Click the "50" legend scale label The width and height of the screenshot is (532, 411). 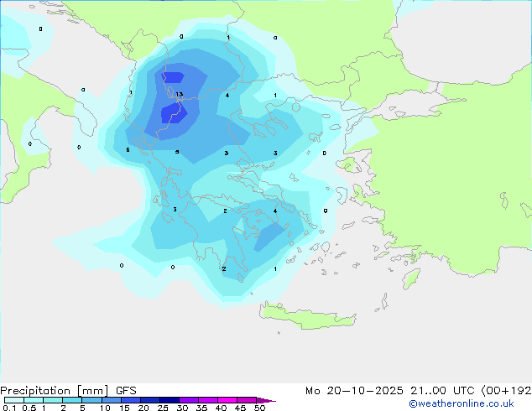259,408
